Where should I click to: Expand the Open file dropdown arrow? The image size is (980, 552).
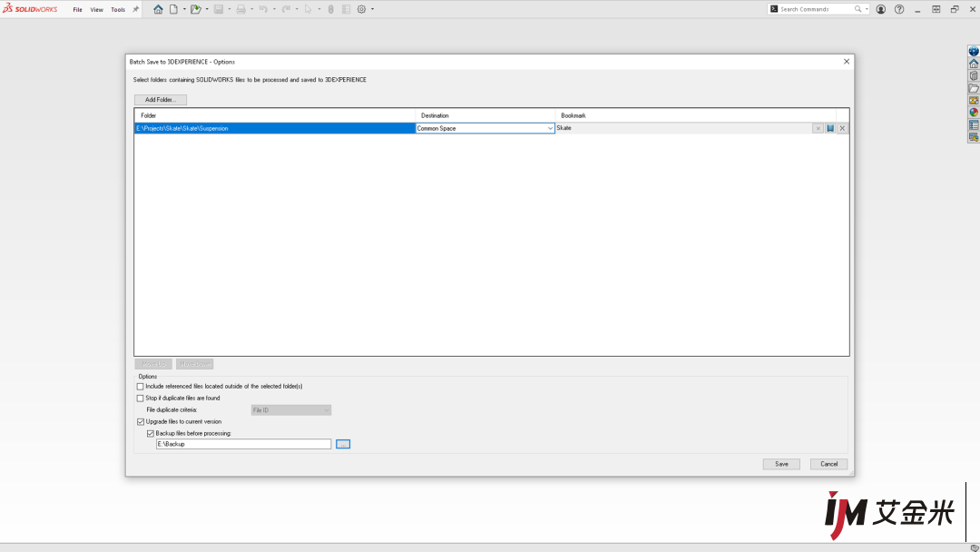coord(207,9)
